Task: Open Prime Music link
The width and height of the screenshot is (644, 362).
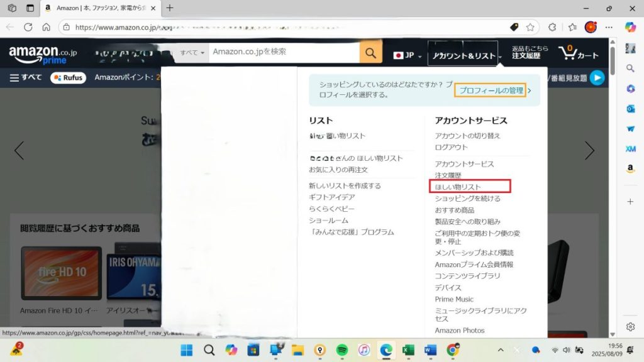Action: 454,299
